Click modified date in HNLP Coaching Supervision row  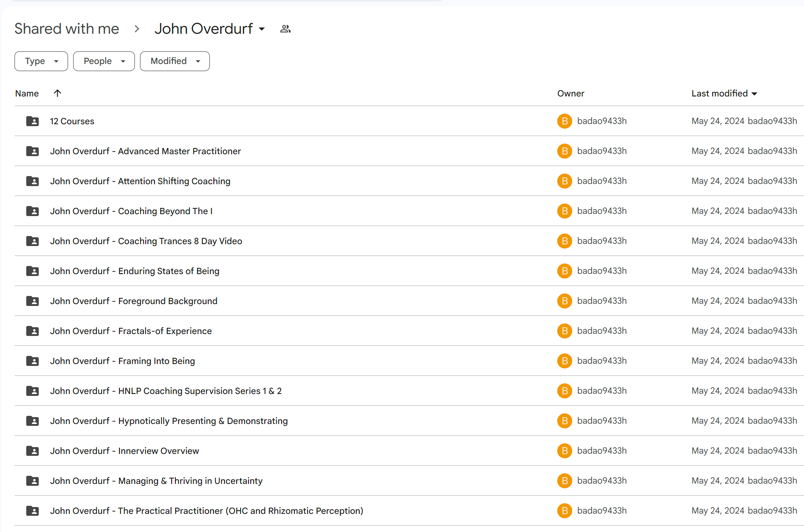pyautogui.click(x=718, y=391)
